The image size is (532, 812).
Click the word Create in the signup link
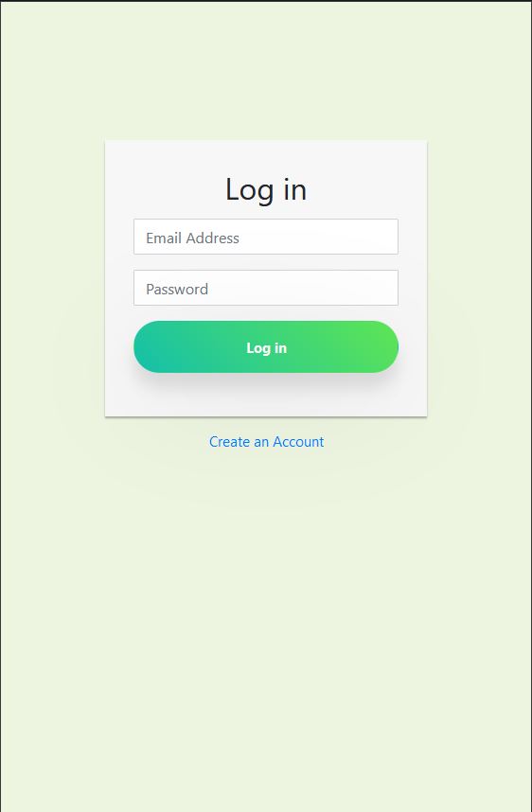click(229, 442)
